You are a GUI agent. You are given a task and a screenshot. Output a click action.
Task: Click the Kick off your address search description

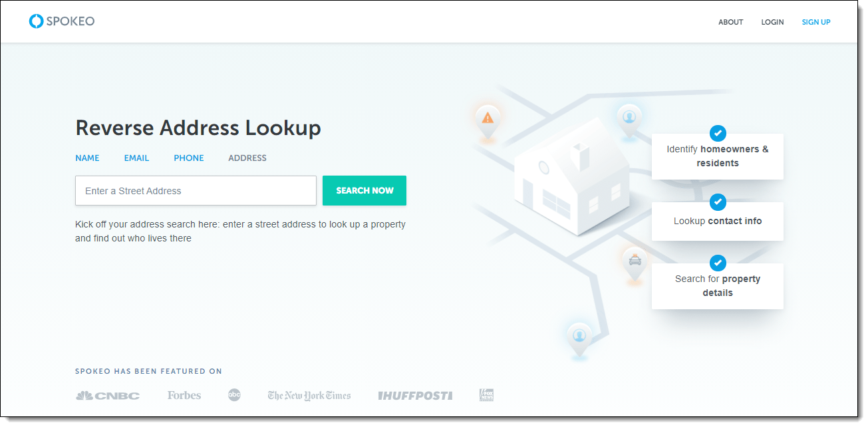point(240,231)
